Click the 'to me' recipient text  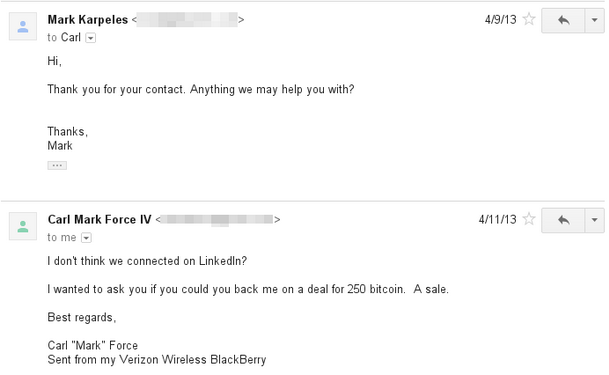(62, 238)
